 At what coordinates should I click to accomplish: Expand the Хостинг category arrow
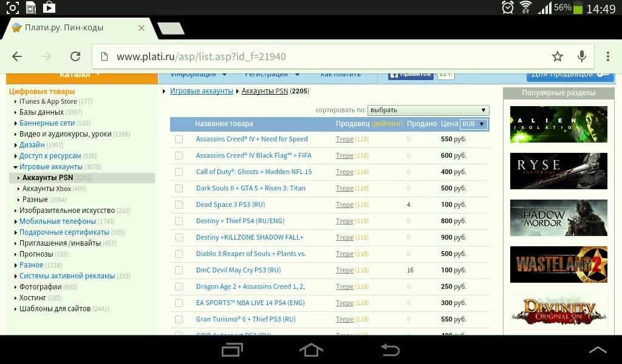(x=15, y=298)
